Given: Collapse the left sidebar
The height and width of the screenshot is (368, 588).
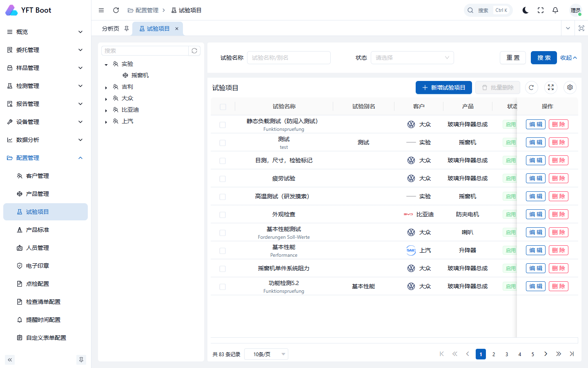Looking at the screenshot, I should tap(10, 360).
